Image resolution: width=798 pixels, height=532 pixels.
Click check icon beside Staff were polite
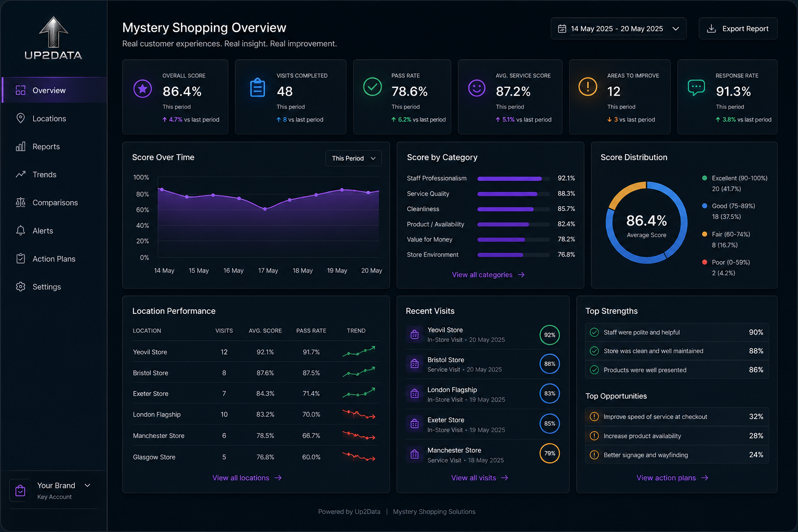tap(594, 332)
